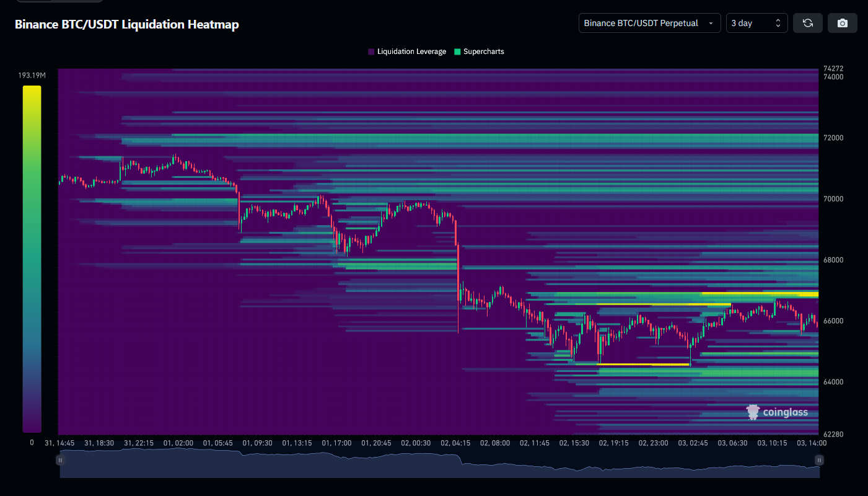The image size is (868, 496).
Task: Toggle the Supercharts legend item
Action: (x=479, y=51)
